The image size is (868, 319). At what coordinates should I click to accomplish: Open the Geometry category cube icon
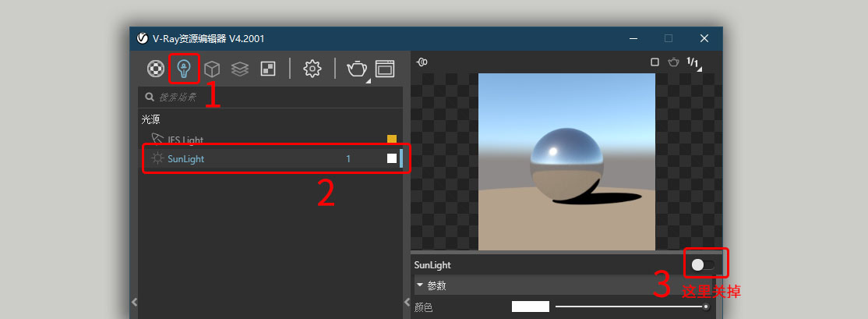[212, 69]
